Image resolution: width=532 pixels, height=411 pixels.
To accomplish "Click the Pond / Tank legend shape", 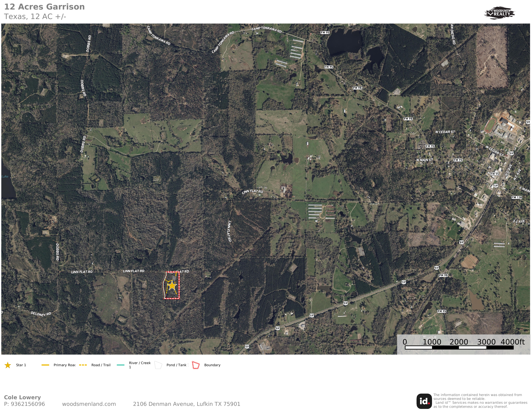I will pos(158,365).
